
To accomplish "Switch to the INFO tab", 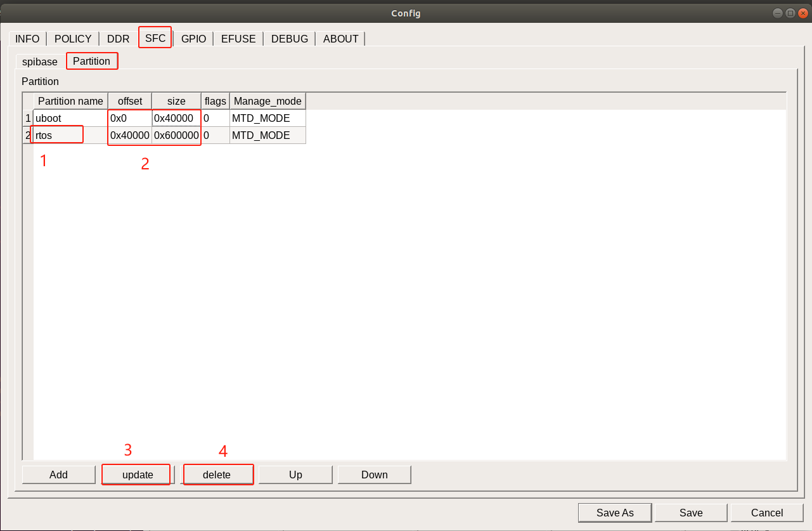I will click(27, 39).
